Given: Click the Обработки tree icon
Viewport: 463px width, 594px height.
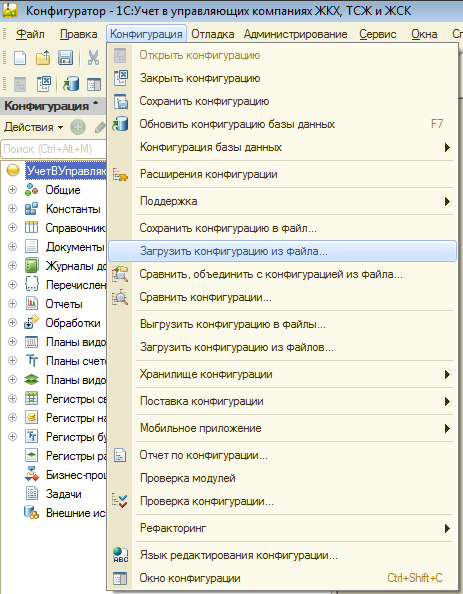Looking at the screenshot, I should pyautogui.click(x=31, y=322).
